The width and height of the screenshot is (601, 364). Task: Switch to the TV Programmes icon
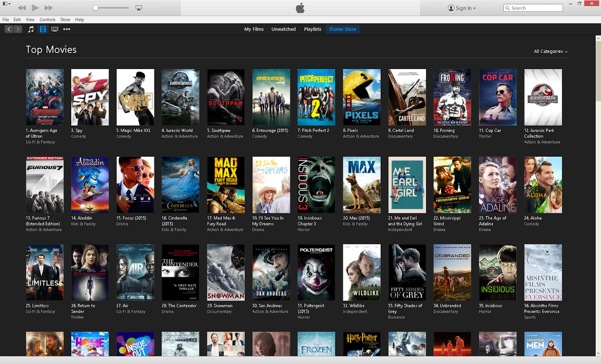coord(55,29)
